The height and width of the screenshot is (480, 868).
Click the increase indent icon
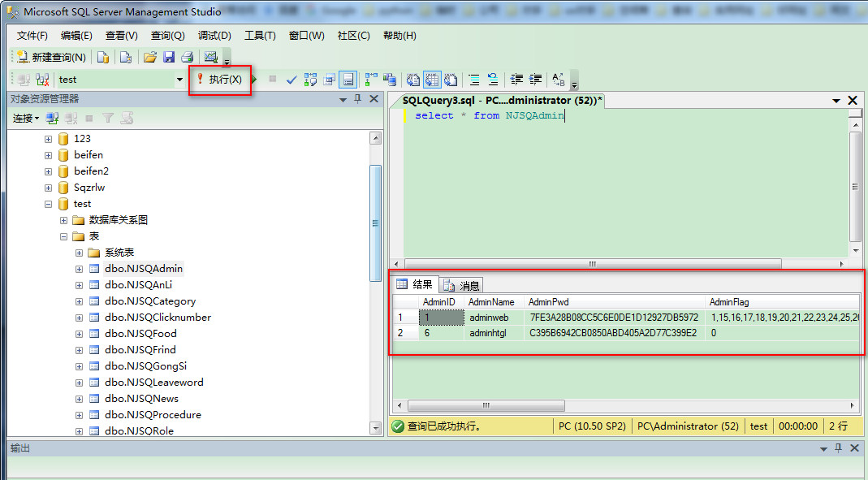pyautogui.click(x=535, y=80)
